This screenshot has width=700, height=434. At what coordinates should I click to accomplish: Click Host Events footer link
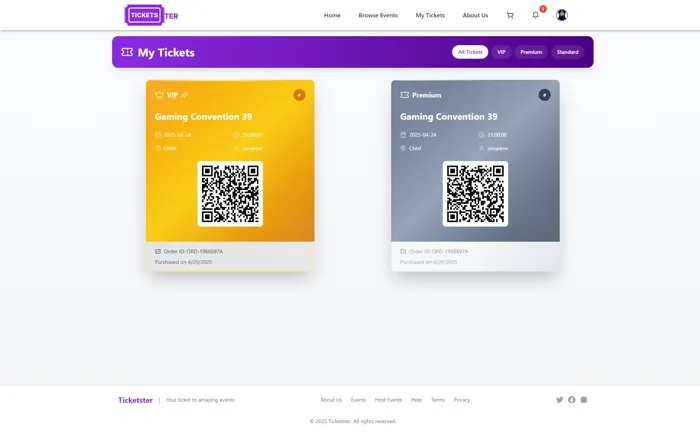(388, 400)
